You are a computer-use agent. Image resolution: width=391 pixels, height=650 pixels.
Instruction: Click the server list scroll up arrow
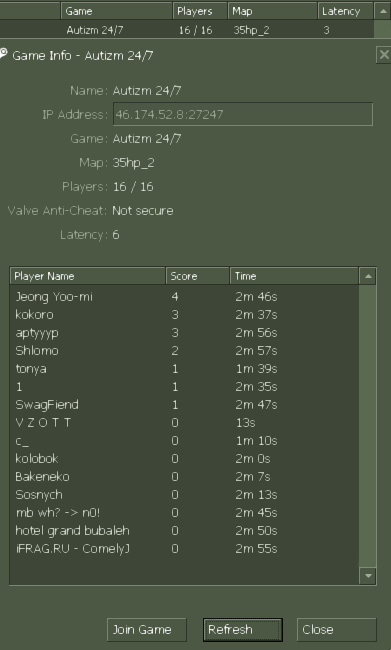pos(382,11)
